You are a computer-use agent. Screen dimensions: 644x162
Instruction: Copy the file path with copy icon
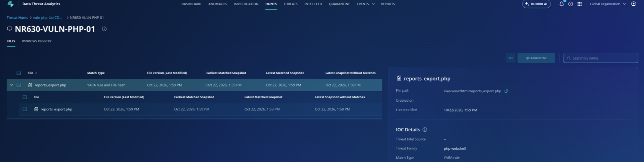tap(506, 91)
